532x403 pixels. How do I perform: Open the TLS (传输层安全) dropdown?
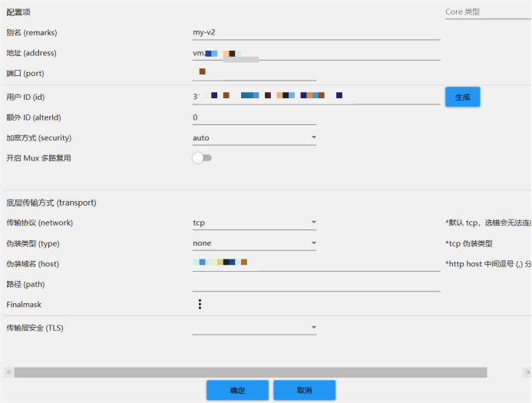coord(254,328)
